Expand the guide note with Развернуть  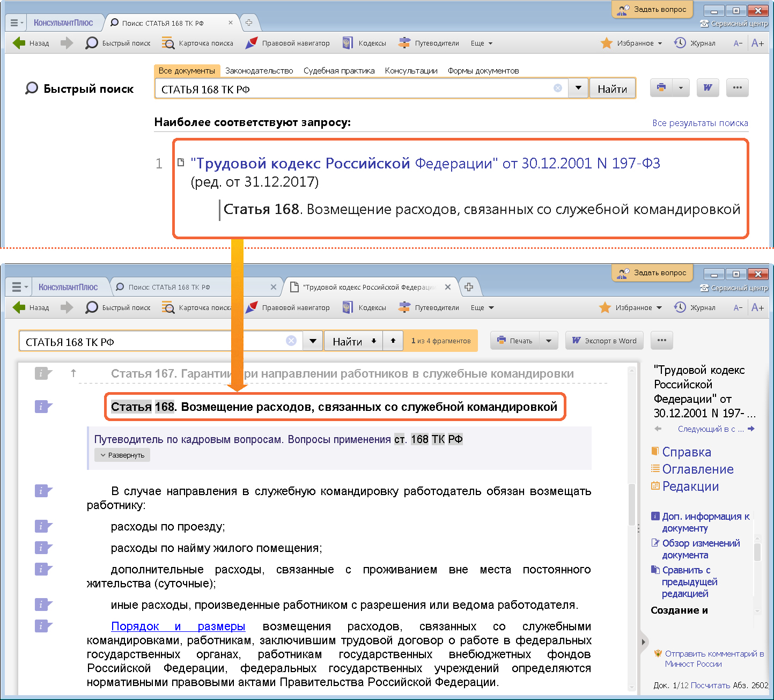(x=122, y=455)
